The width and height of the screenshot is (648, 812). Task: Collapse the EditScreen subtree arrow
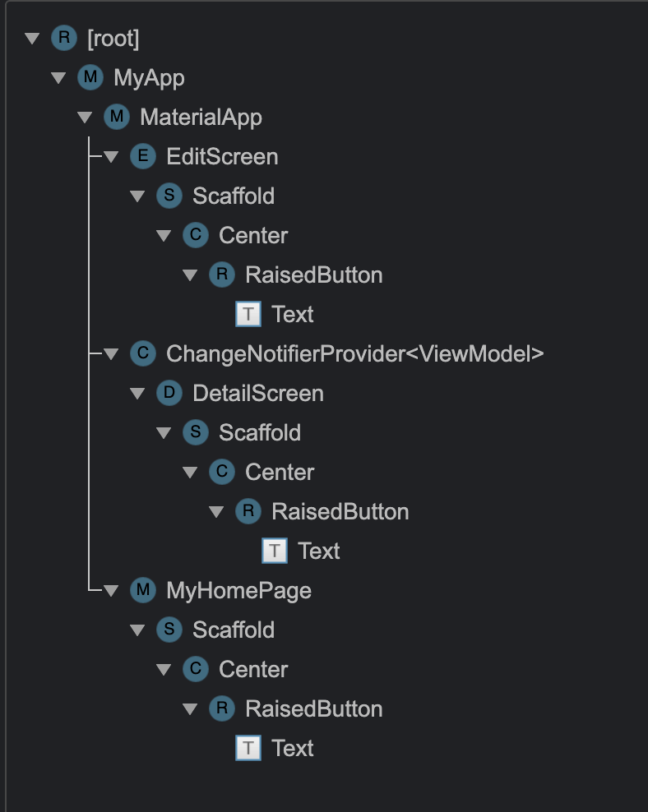111,156
